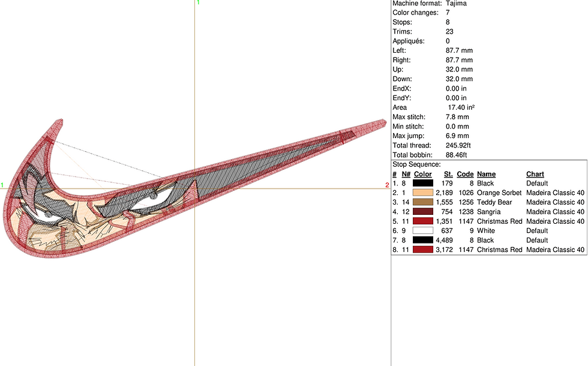Click thread code 1026
588x366 pixels.
click(466, 193)
